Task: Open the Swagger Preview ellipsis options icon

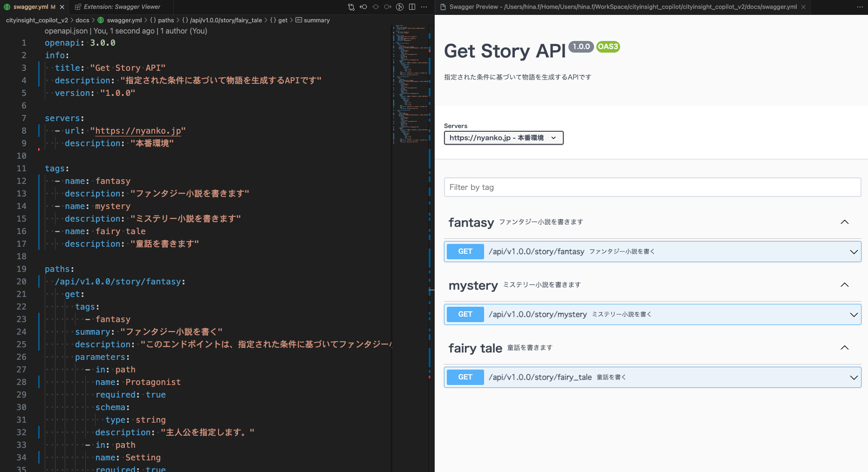Action: (x=860, y=7)
